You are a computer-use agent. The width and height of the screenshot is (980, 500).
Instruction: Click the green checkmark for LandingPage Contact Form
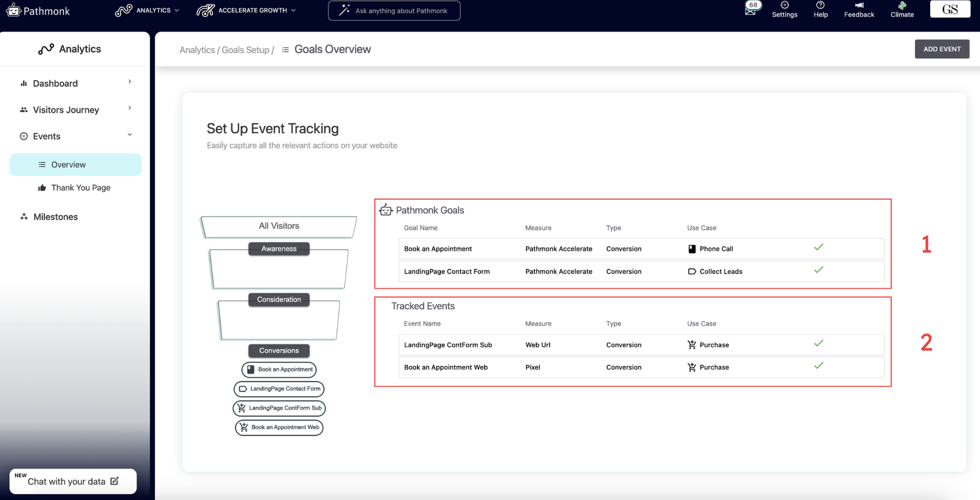[x=818, y=270]
